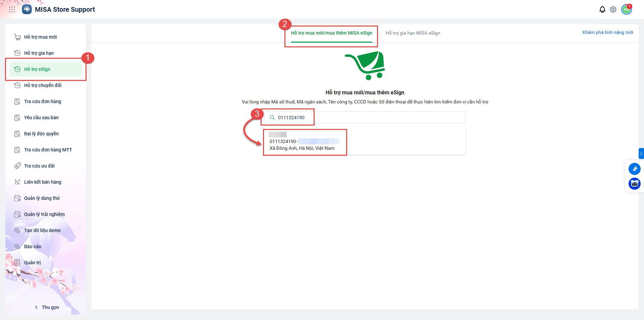Collapse the sidebar with Thu gọn

click(x=47, y=307)
